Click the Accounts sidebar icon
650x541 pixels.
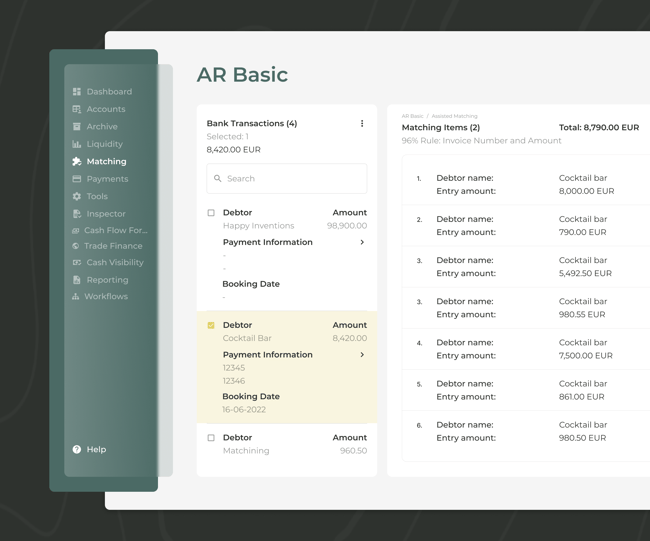77,109
